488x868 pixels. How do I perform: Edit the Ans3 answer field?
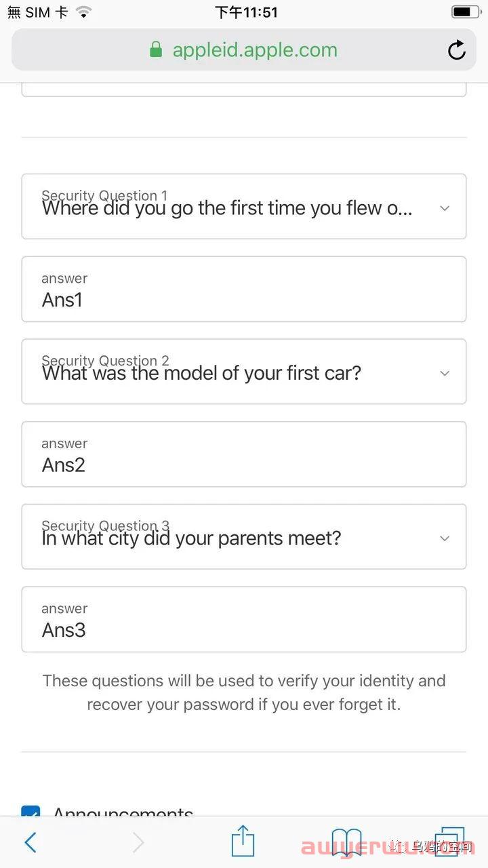click(x=244, y=619)
